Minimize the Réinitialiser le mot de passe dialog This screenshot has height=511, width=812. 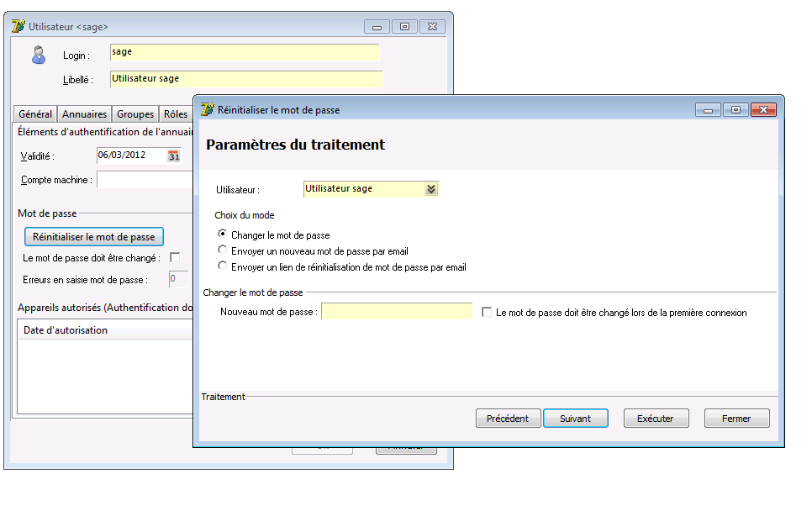click(708, 110)
